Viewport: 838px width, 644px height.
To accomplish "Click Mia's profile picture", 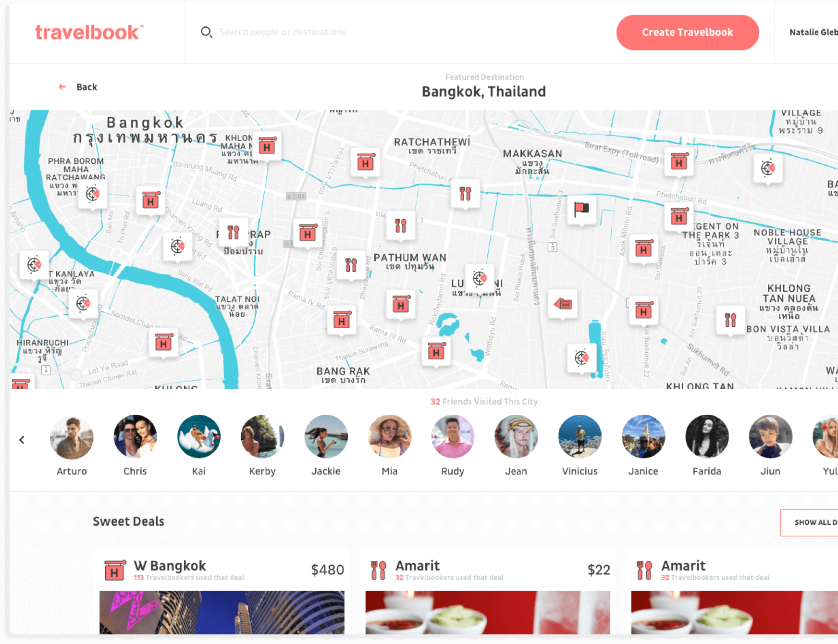I will [x=389, y=436].
